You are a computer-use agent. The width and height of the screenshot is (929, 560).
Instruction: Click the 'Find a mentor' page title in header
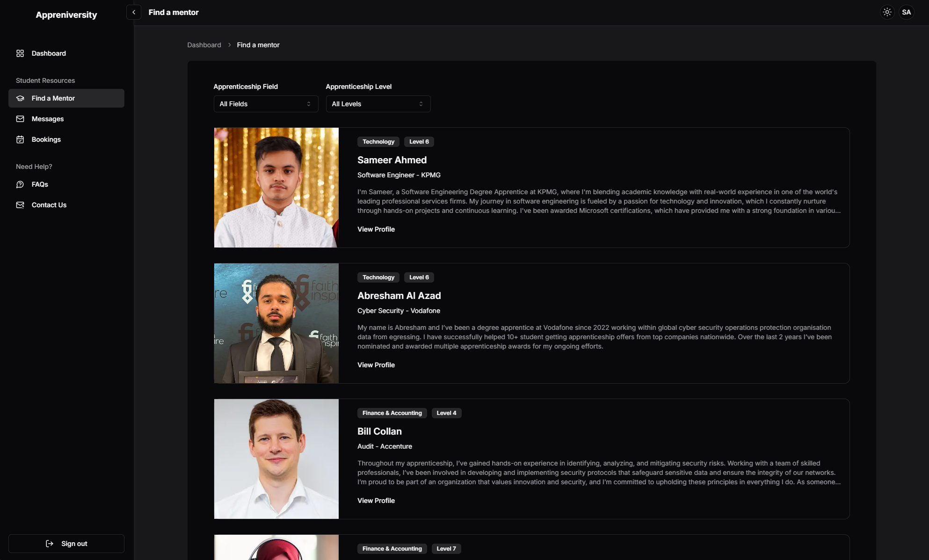tap(174, 12)
